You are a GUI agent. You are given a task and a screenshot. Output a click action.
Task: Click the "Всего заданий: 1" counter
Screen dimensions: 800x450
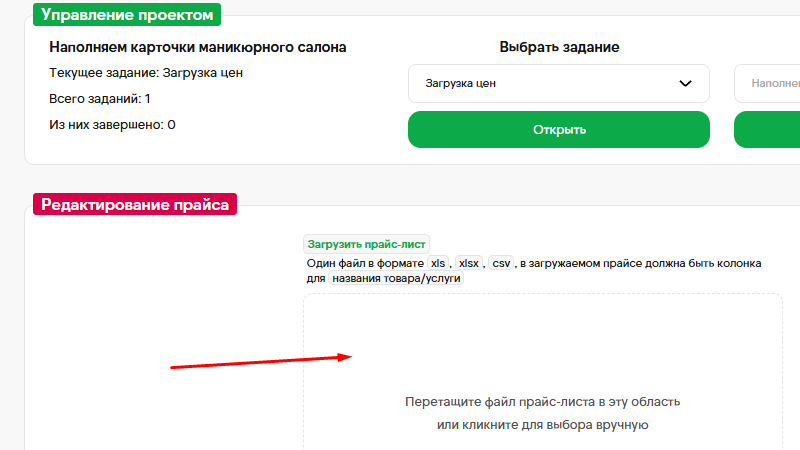pyautogui.click(x=100, y=99)
